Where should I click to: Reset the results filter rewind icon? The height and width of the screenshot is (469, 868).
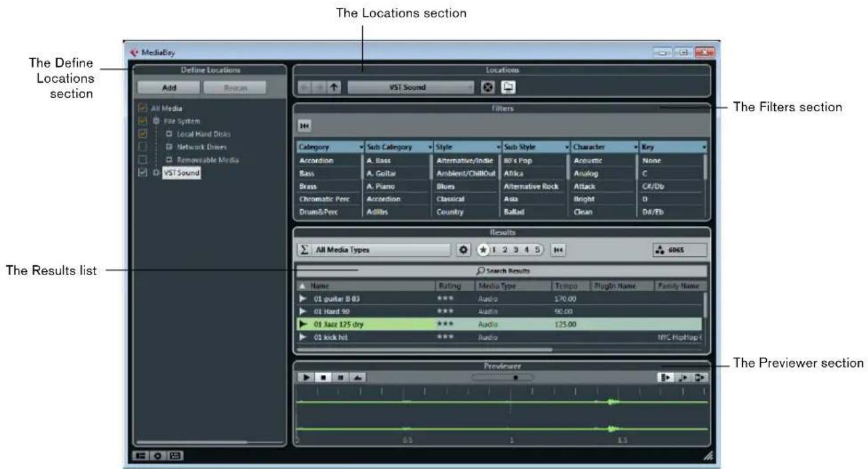click(558, 250)
